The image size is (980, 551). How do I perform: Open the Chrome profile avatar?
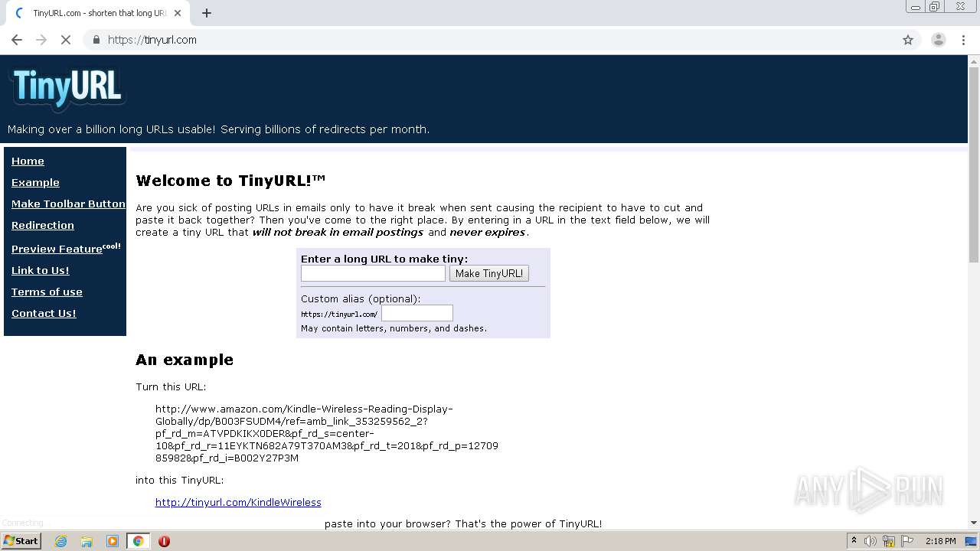click(x=939, y=40)
